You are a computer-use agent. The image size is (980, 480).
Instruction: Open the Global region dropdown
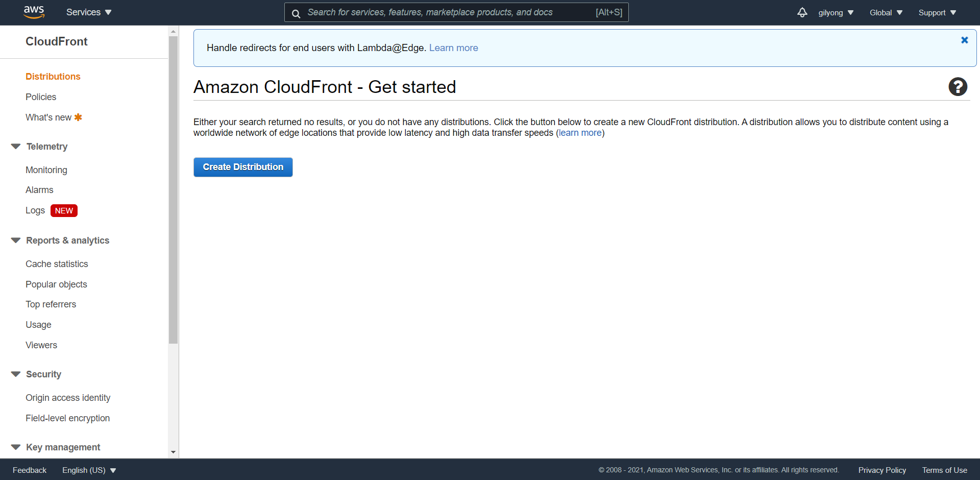[x=886, y=13]
